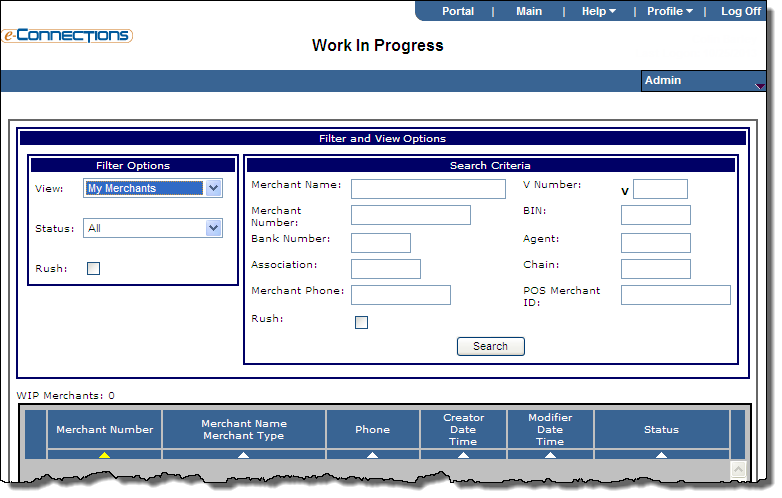The width and height of the screenshot is (782, 498).
Task: Open the Help menu
Action: 598,11
